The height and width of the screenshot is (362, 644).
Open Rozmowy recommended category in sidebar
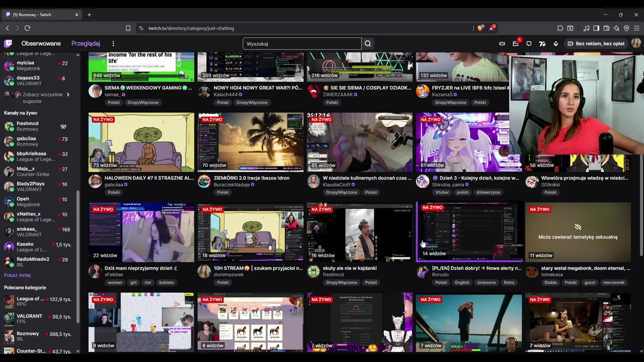click(39, 336)
